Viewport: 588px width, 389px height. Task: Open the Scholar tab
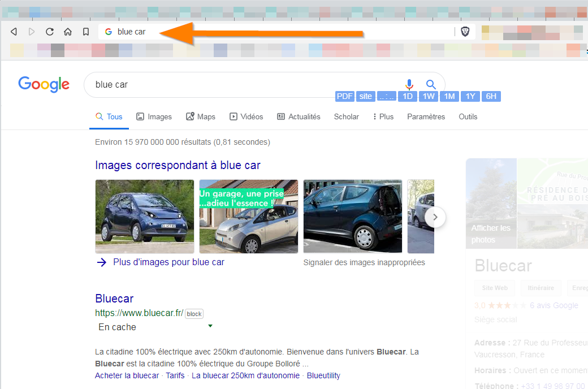tap(347, 116)
